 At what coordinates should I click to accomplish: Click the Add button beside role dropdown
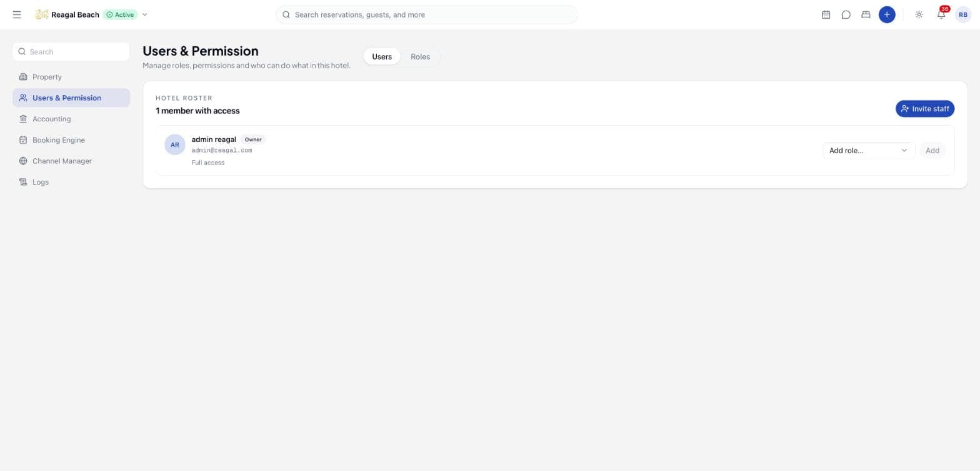click(932, 150)
